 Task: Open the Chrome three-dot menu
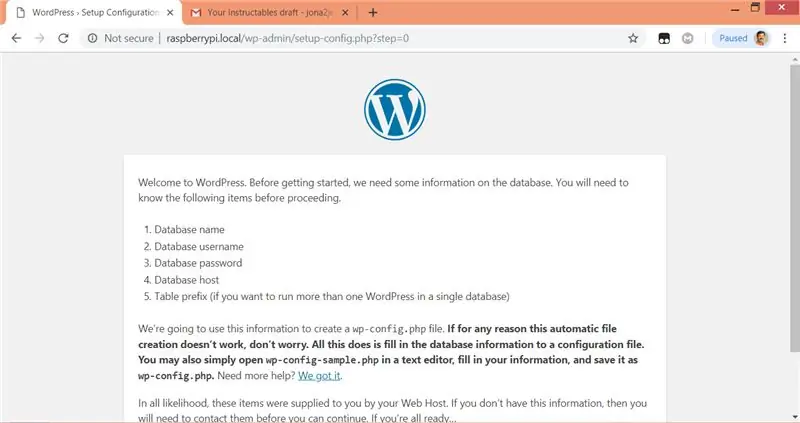pyautogui.click(x=785, y=38)
